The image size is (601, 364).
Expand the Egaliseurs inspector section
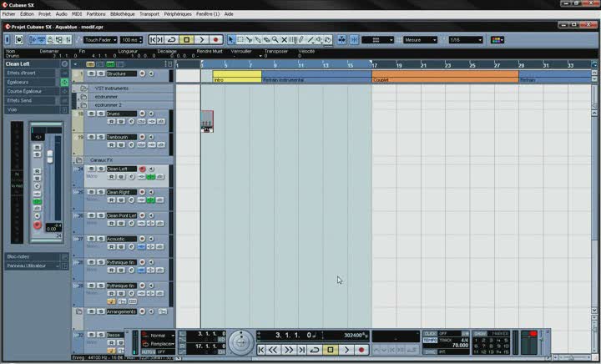pyautogui.click(x=37, y=82)
